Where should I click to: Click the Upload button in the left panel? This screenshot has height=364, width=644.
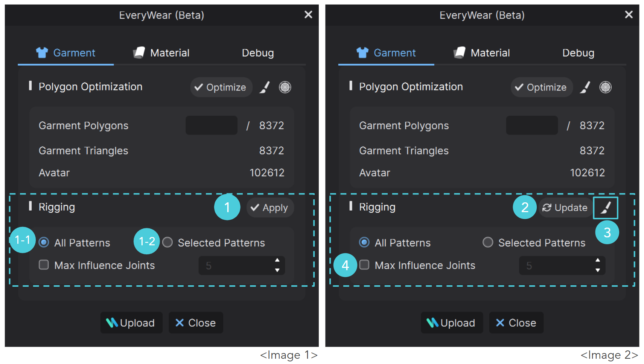pos(131,323)
